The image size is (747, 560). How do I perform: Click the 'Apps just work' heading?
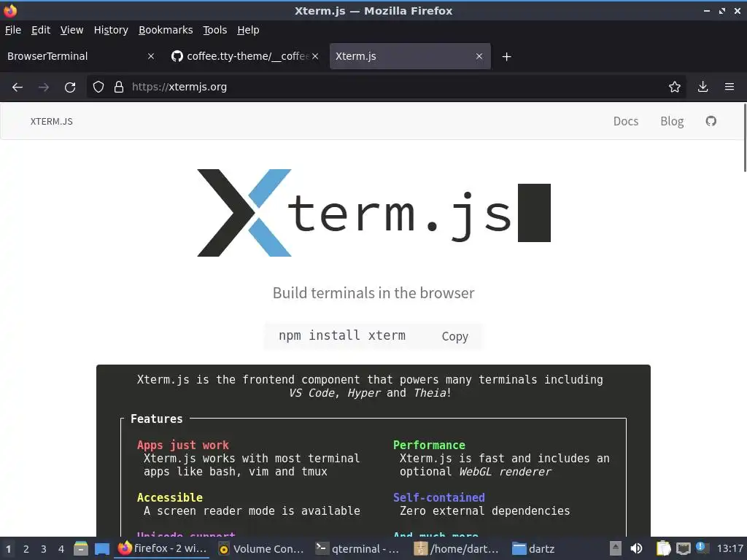click(183, 446)
